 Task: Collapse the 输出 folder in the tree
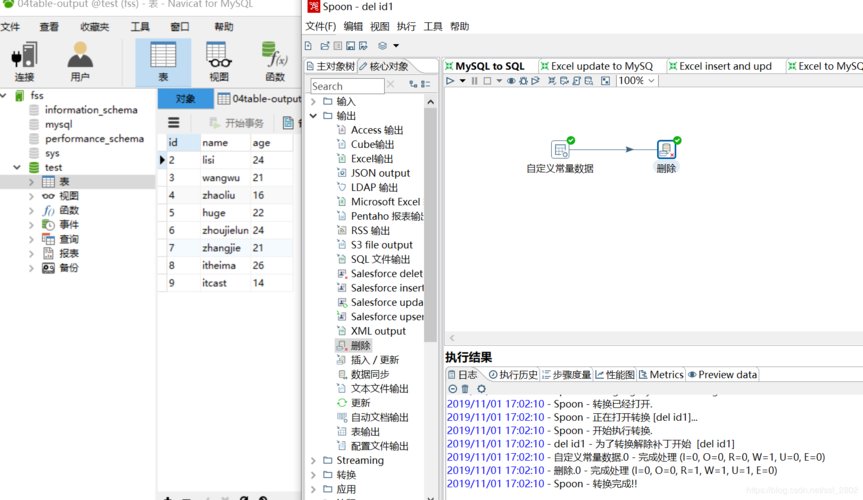[313, 116]
